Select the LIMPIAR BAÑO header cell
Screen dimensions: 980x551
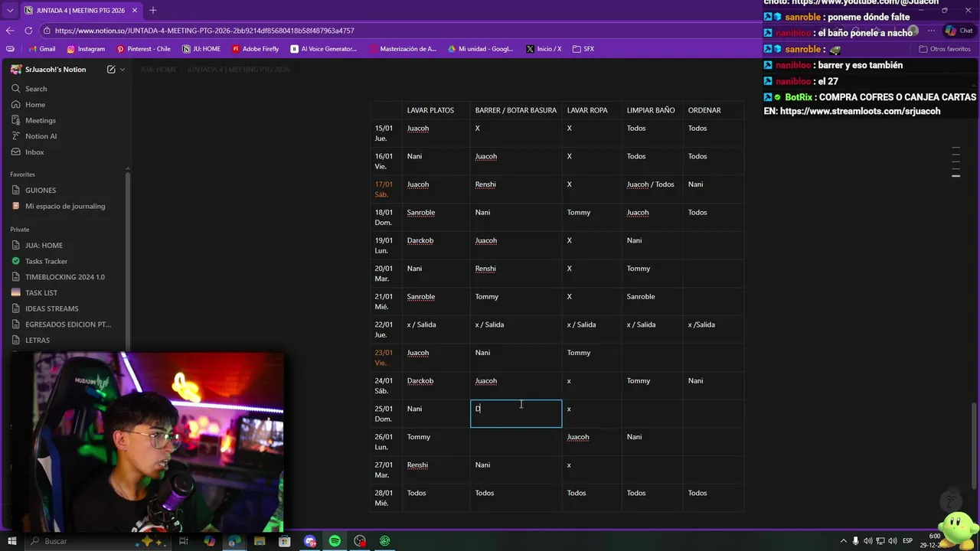coord(651,110)
